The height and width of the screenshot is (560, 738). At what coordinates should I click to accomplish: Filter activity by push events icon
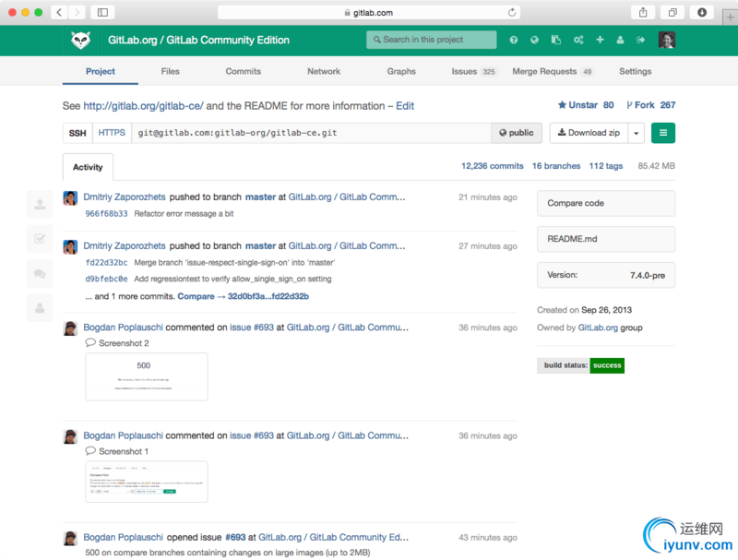tap(40, 204)
